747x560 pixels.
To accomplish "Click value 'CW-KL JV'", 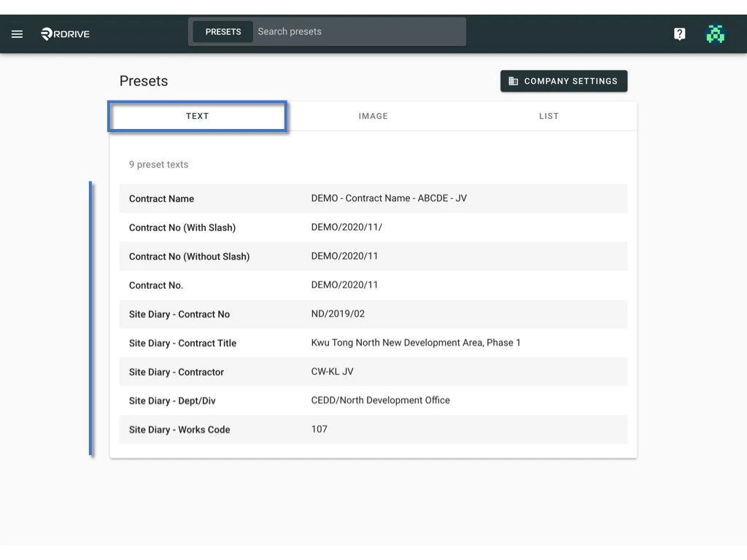I will 332,371.
